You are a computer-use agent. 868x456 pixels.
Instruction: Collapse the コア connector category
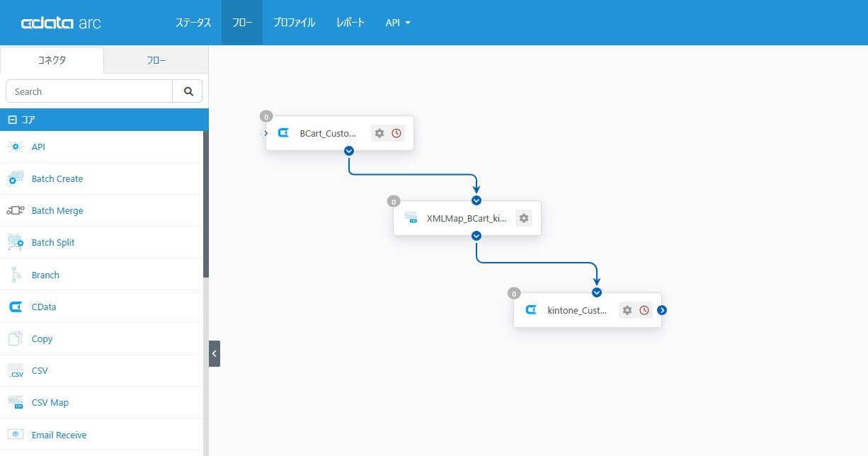coord(12,120)
